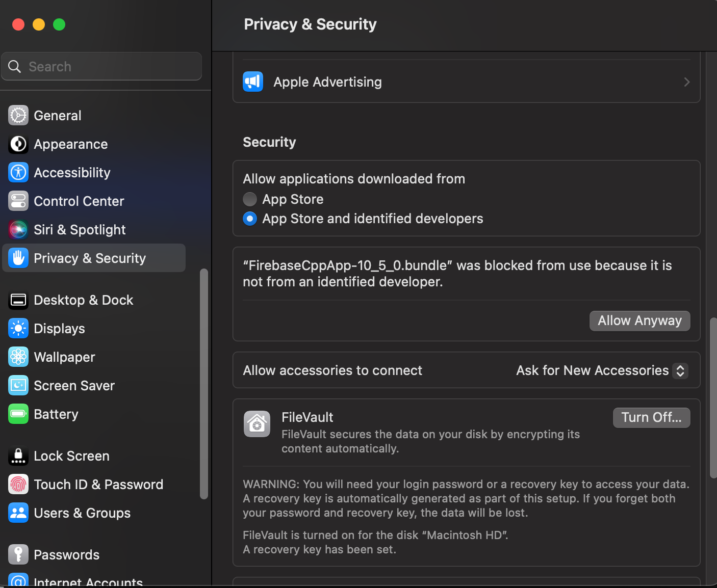Open Users & Groups settings
The image size is (717, 588).
coord(94,513)
